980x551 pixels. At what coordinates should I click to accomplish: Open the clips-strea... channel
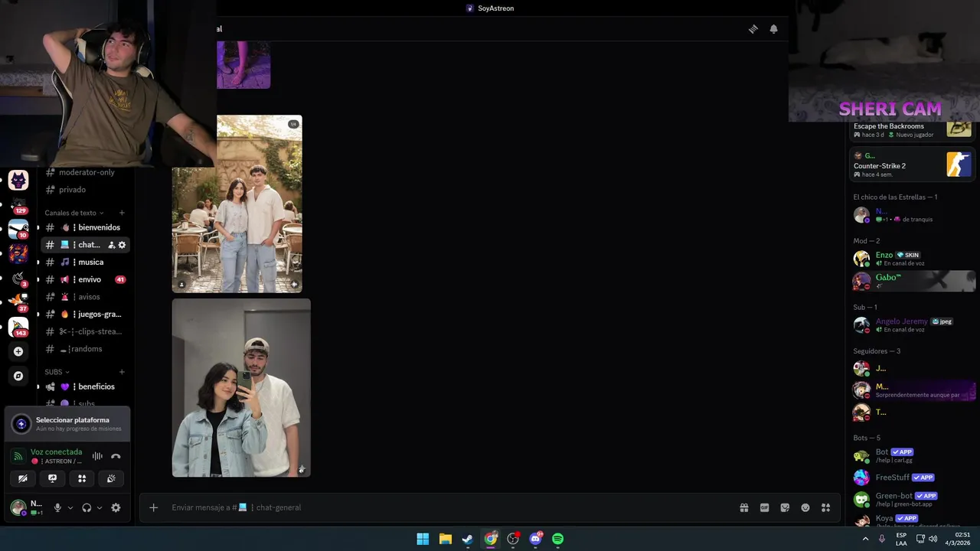(x=84, y=331)
